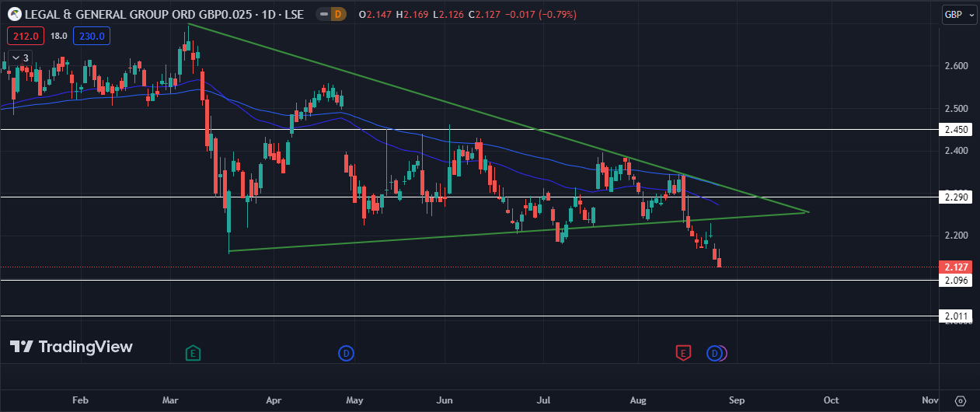Click the 2.600 price scale value
The image size is (980, 412).
[956, 66]
